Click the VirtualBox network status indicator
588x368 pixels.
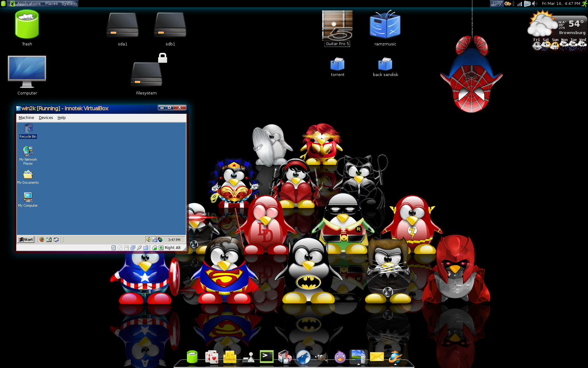click(133, 248)
